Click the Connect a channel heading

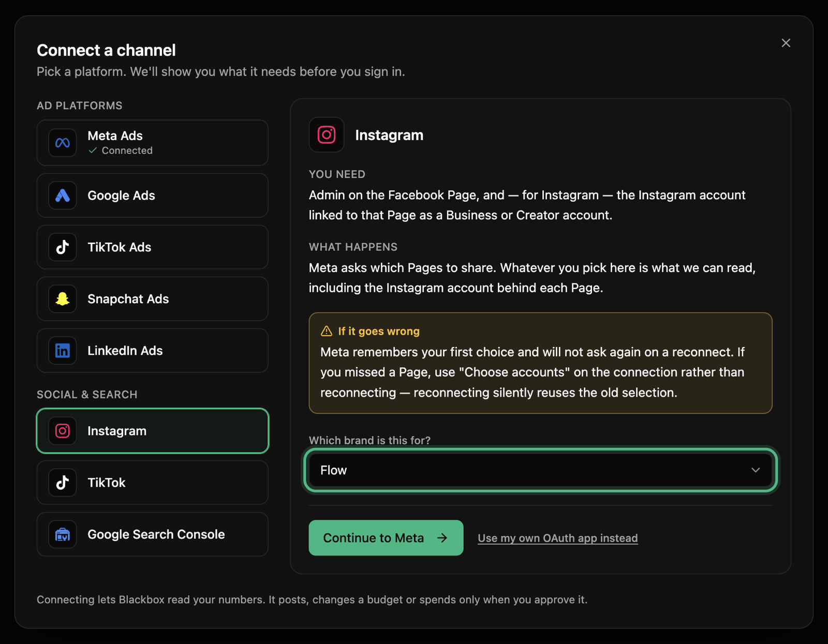pos(106,50)
